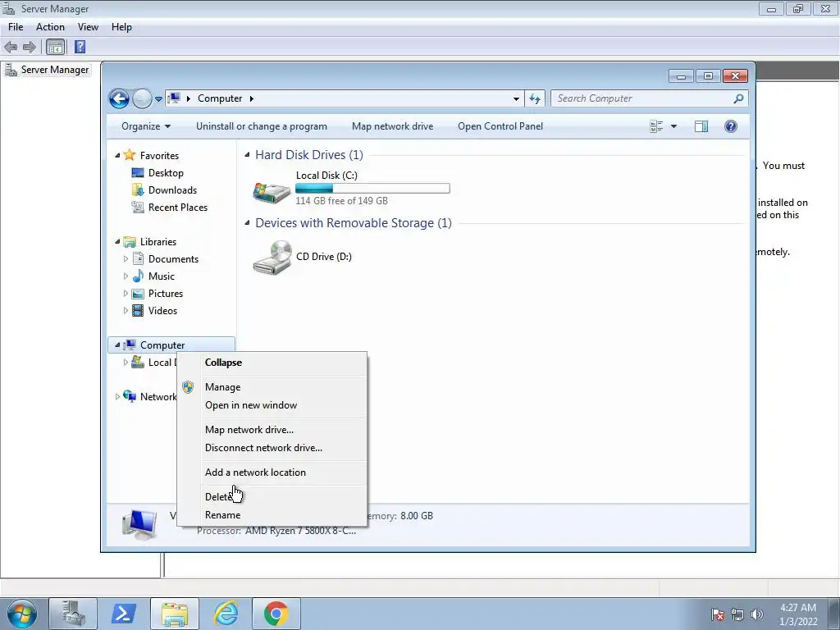Expand the Music library
Viewport: 840px width, 630px height.
click(126, 276)
